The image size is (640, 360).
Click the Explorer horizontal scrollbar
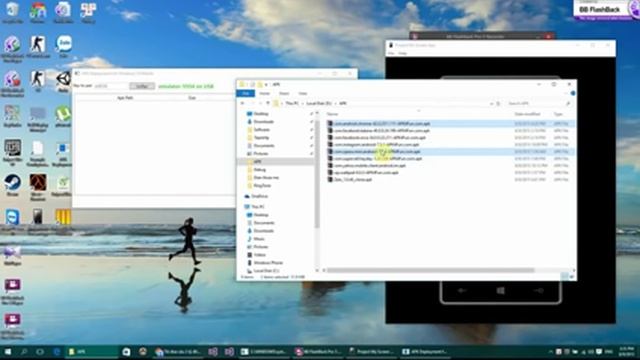[x=430, y=270]
